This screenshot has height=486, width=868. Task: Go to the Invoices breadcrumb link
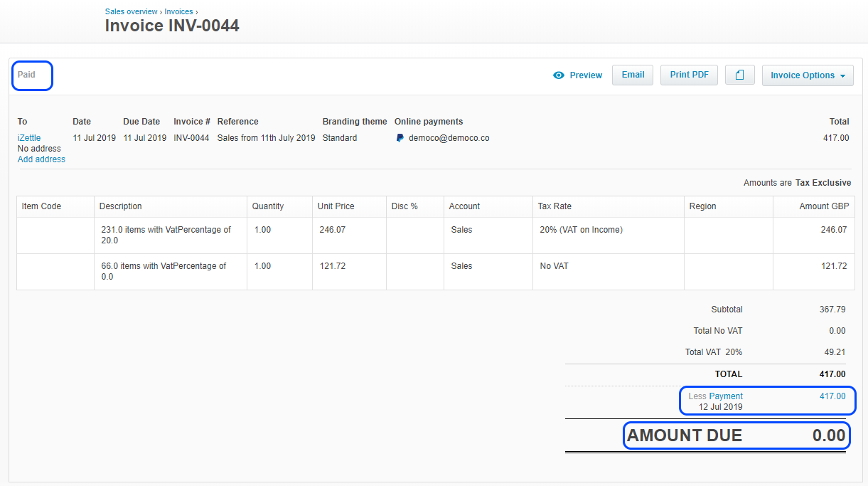[x=178, y=12]
